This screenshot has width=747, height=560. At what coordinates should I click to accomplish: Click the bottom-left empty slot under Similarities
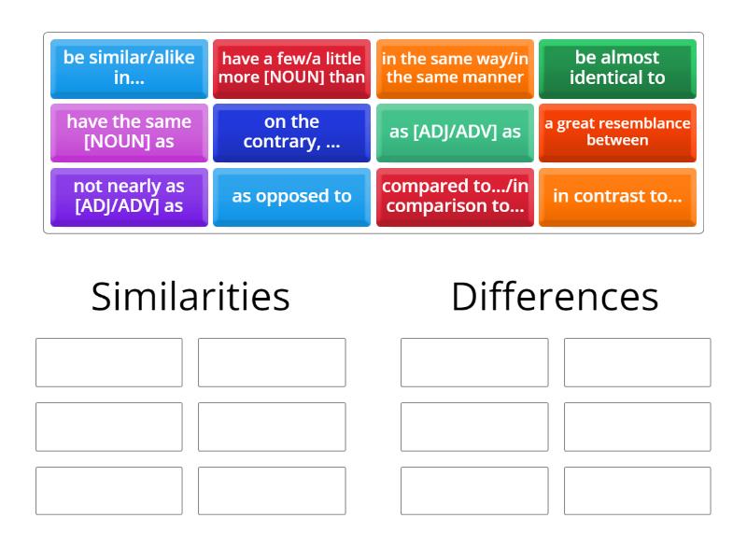108,489
